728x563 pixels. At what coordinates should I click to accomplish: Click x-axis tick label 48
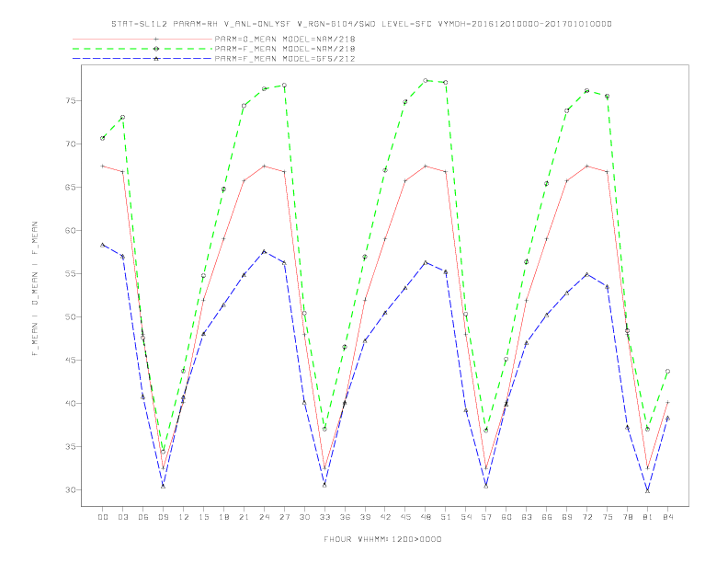pos(426,517)
